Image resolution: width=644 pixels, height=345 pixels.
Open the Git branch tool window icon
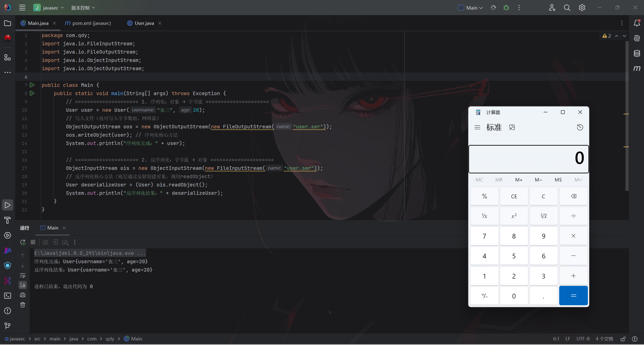coord(8,326)
